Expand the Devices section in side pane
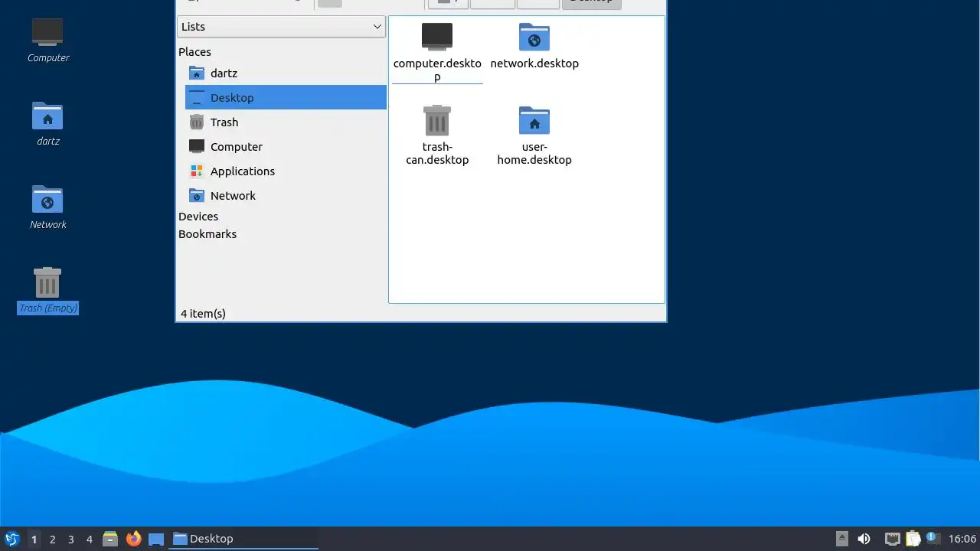Image resolution: width=980 pixels, height=551 pixels. [x=198, y=217]
